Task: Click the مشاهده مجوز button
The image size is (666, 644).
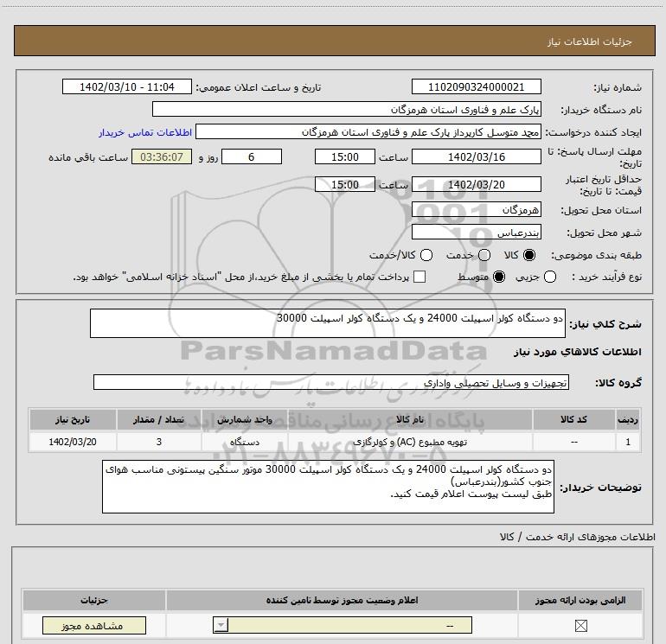Action: pyautogui.click(x=94, y=625)
